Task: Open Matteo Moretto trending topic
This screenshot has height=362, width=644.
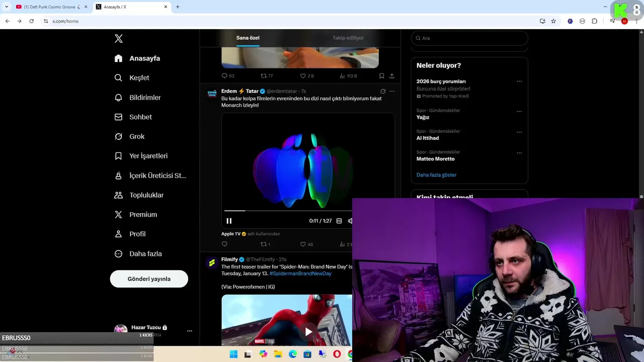Action: [436, 159]
